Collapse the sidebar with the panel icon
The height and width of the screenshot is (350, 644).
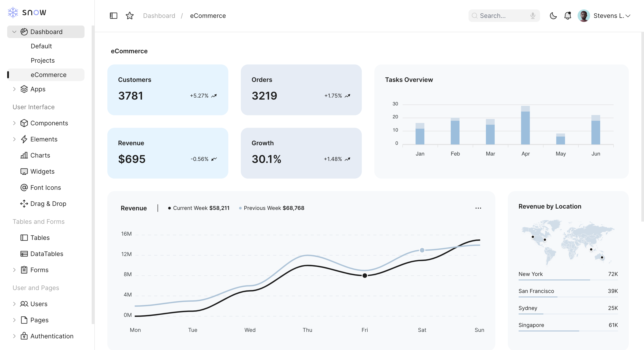click(x=114, y=15)
